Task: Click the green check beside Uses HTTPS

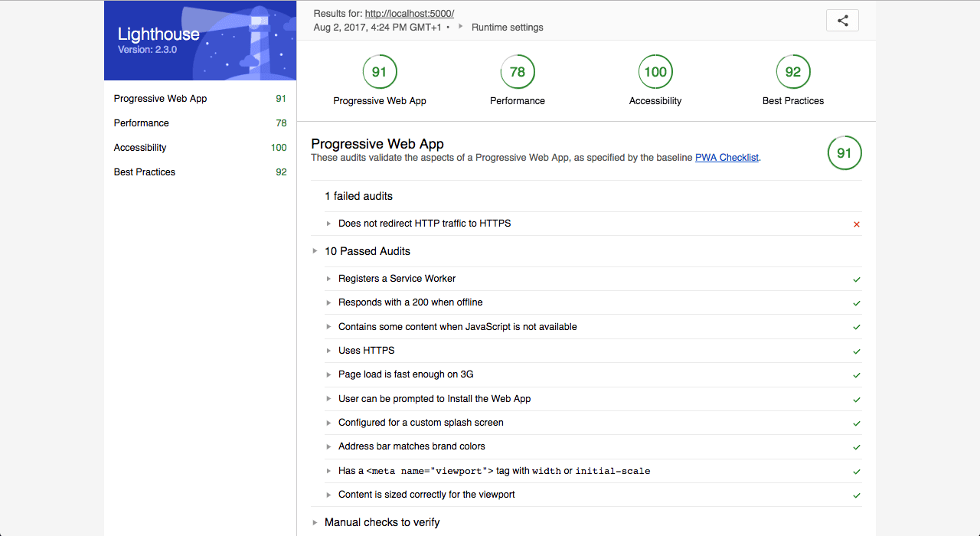Action: [857, 351]
